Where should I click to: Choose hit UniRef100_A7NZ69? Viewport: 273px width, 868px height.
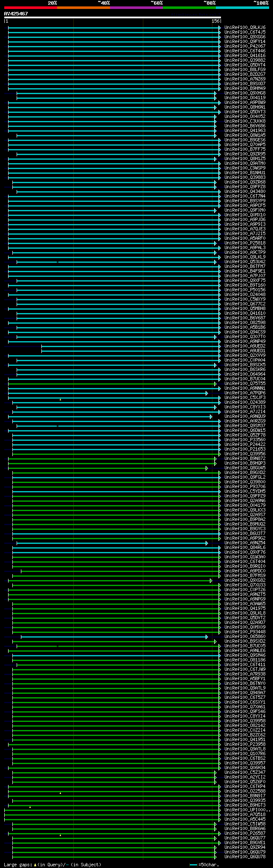click(245, 79)
